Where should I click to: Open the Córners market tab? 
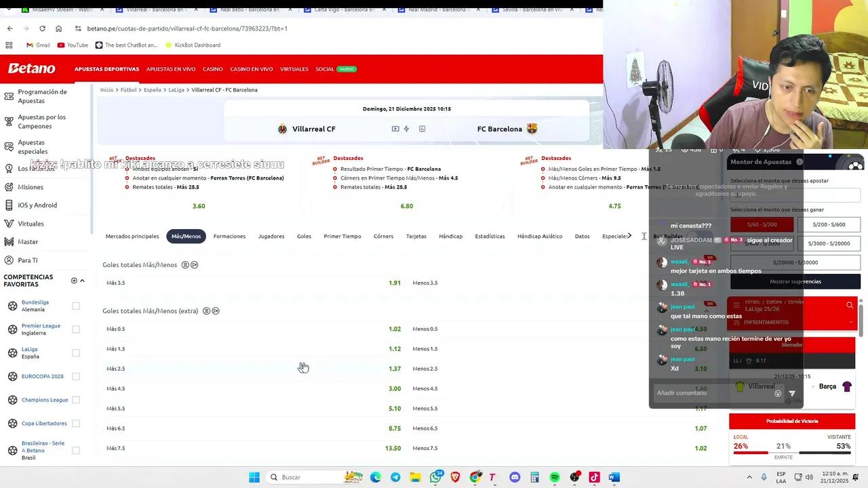pyautogui.click(x=383, y=237)
